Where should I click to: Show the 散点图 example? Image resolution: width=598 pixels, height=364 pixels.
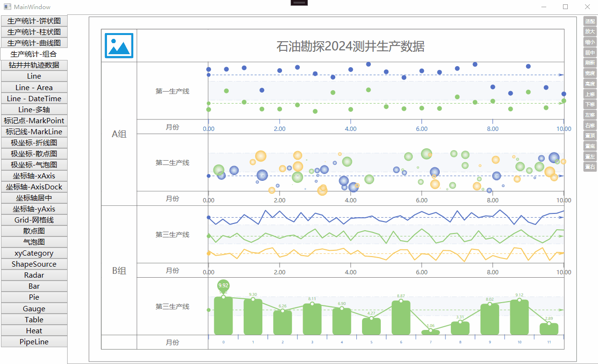[34, 231]
